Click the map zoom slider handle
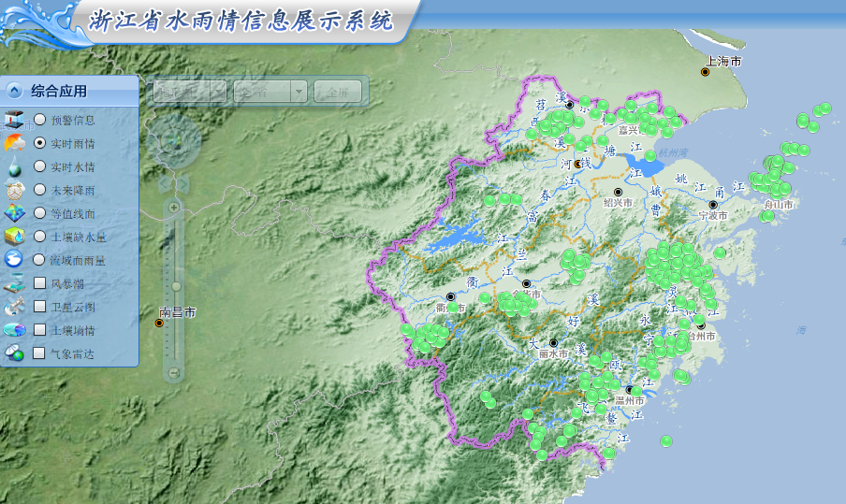846x504 pixels. pos(176,286)
